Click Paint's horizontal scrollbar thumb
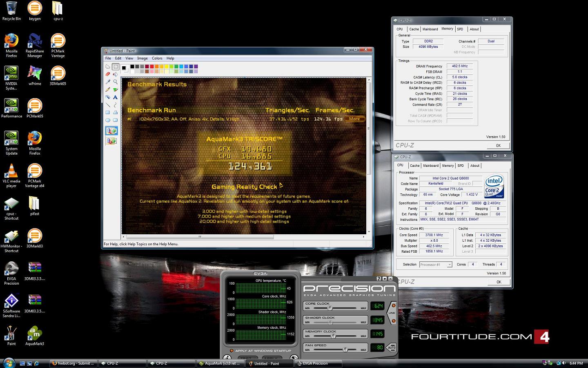The image size is (588, 368). click(200, 237)
